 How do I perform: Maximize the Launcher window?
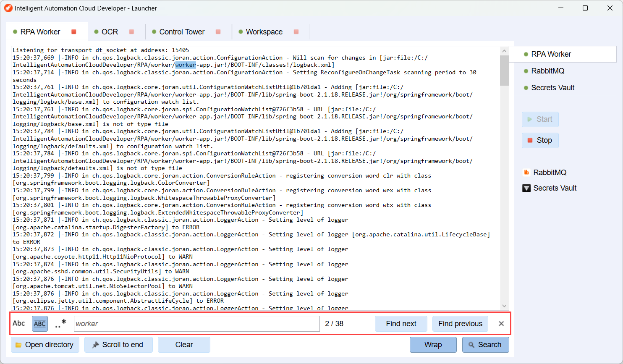point(585,8)
